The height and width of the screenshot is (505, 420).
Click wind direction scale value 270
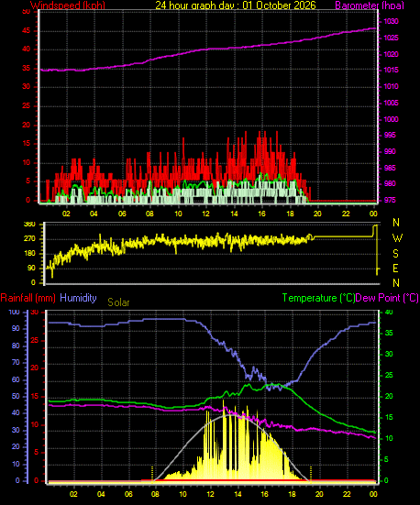point(29,239)
